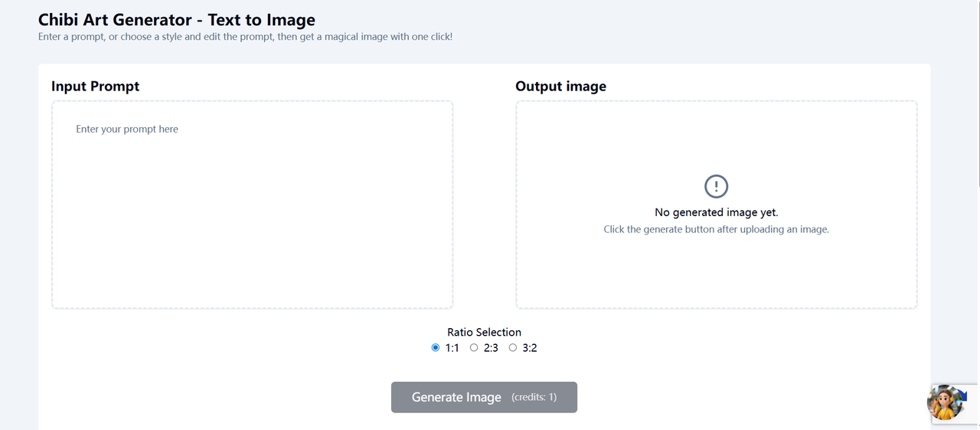Click the '1:1' ratio text label
Screen dimensions: 980x430
pyautogui.click(x=452, y=348)
